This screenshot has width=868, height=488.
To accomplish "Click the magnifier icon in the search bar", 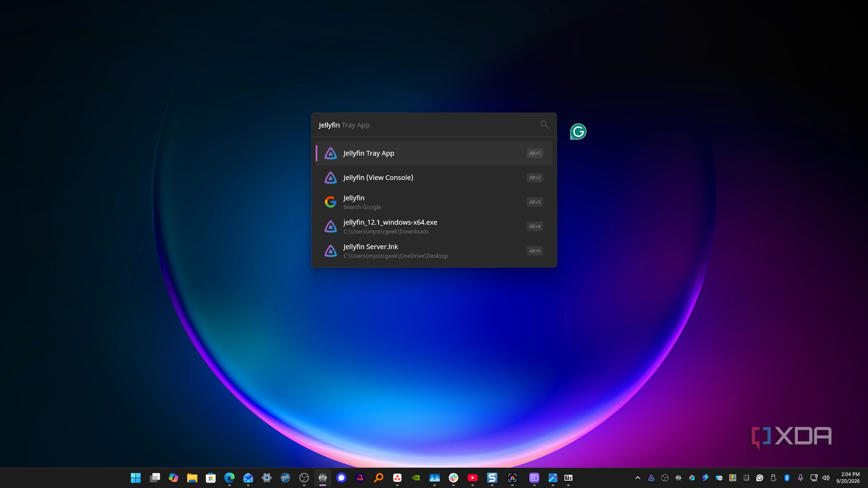I will coord(545,125).
